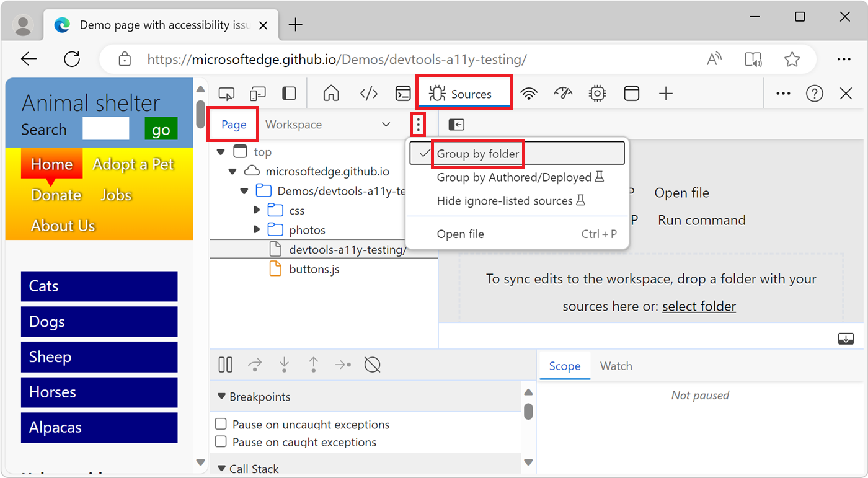Toggle the Deactivate breakpoints control
Screen dimensions: 868x478
[x=372, y=365]
